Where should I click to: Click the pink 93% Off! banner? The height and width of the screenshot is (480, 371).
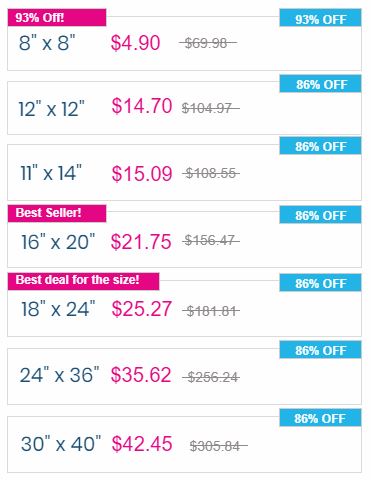pos(57,17)
